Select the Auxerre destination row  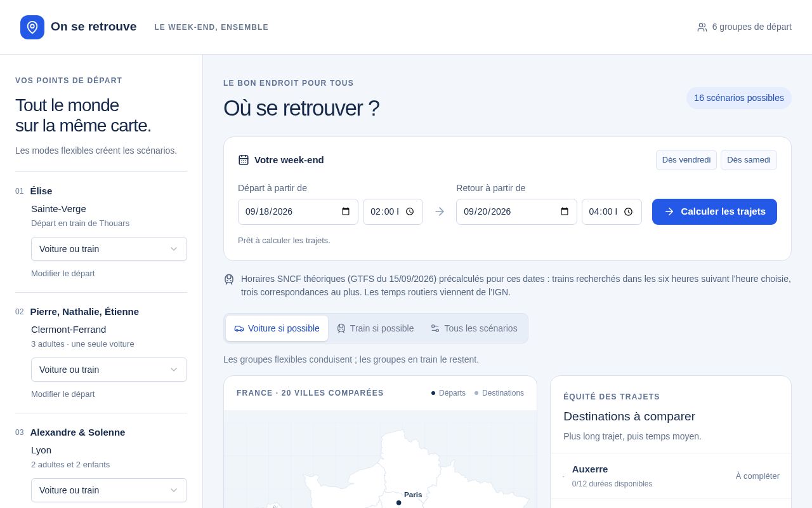[x=671, y=476]
